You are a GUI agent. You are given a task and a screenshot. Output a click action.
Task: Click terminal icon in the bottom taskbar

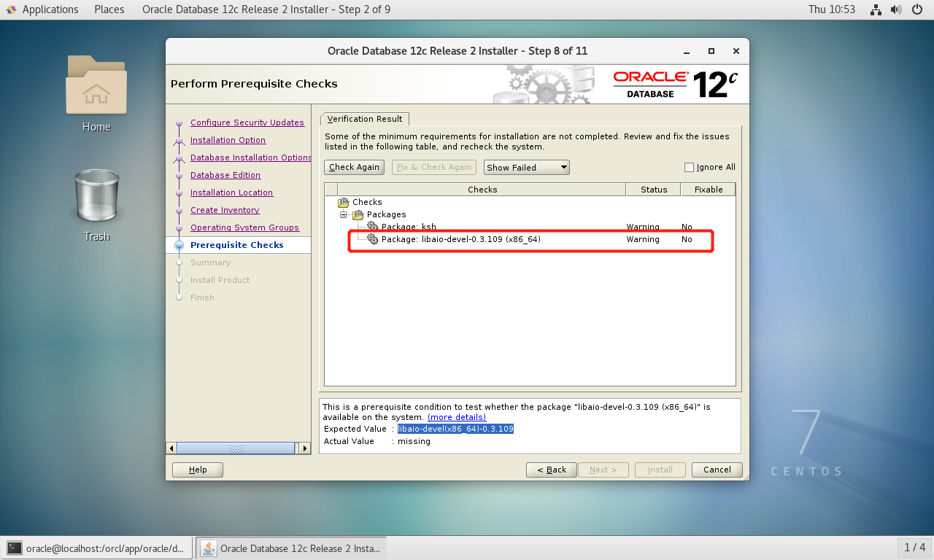point(15,548)
